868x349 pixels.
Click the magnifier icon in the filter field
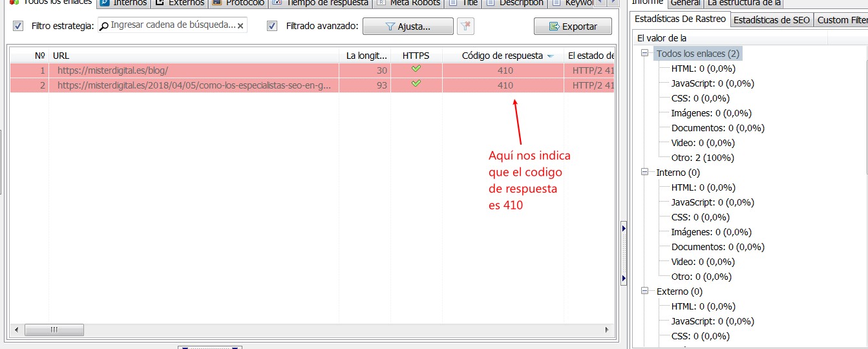point(104,26)
